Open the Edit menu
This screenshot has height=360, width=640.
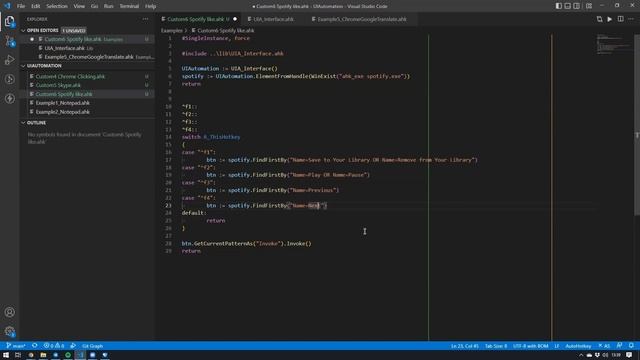point(36,6)
